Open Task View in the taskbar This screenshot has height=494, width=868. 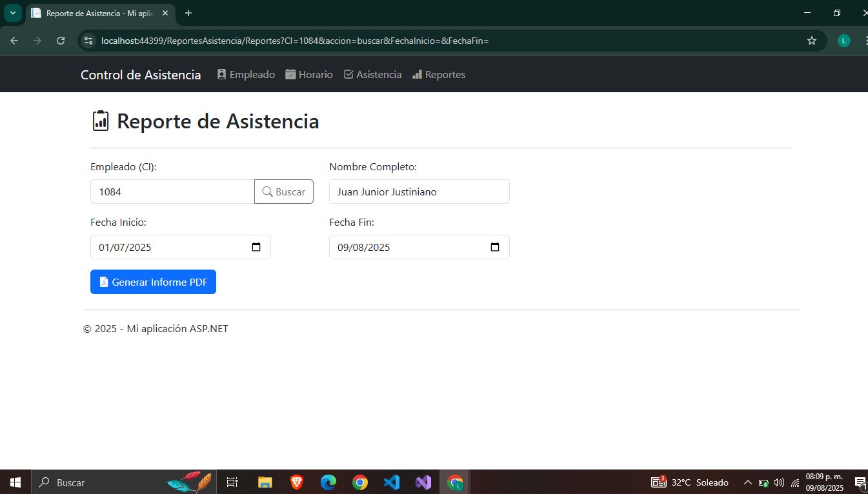point(232,482)
